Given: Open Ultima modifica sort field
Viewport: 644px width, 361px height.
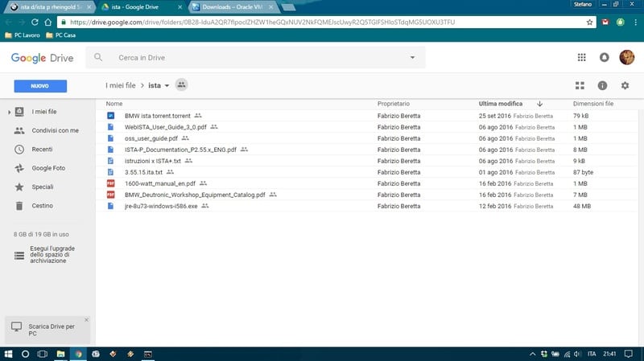Looking at the screenshot, I should [x=501, y=104].
